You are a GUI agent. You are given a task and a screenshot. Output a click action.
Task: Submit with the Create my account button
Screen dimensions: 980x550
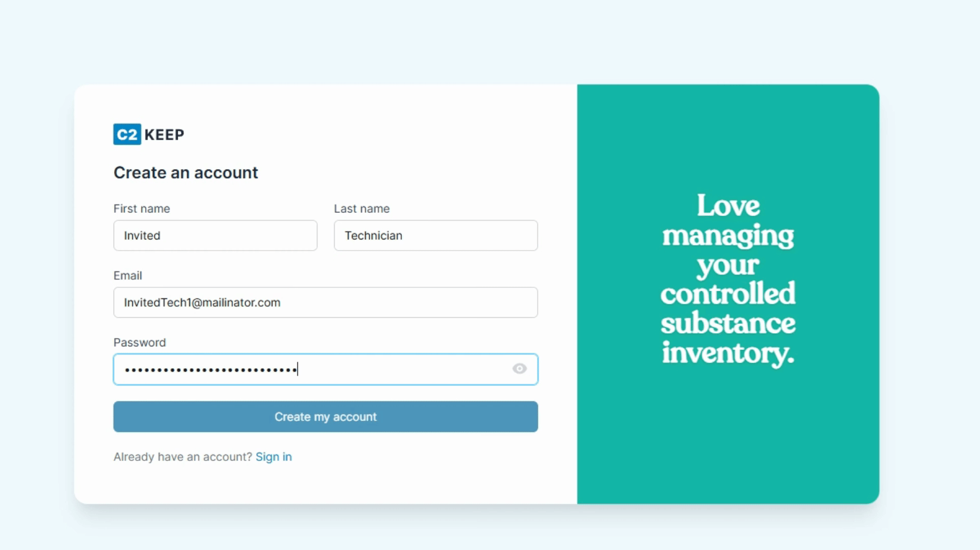coord(325,417)
